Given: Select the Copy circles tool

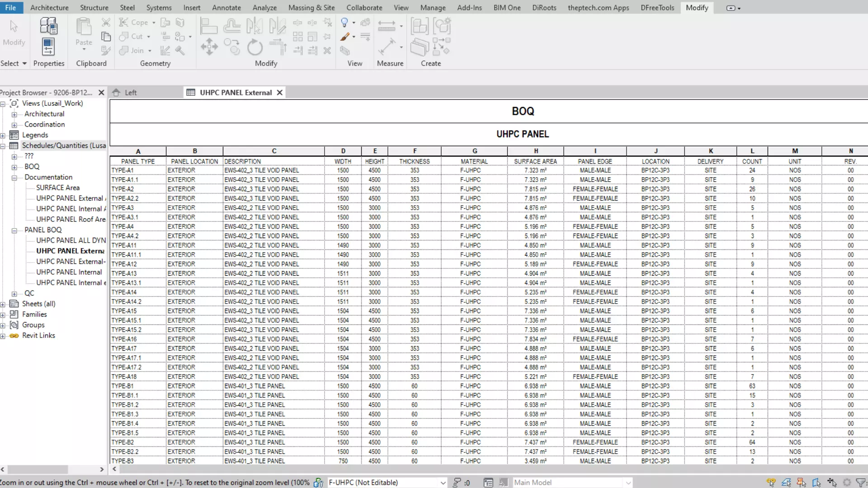Looking at the screenshot, I should tap(232, 47).
